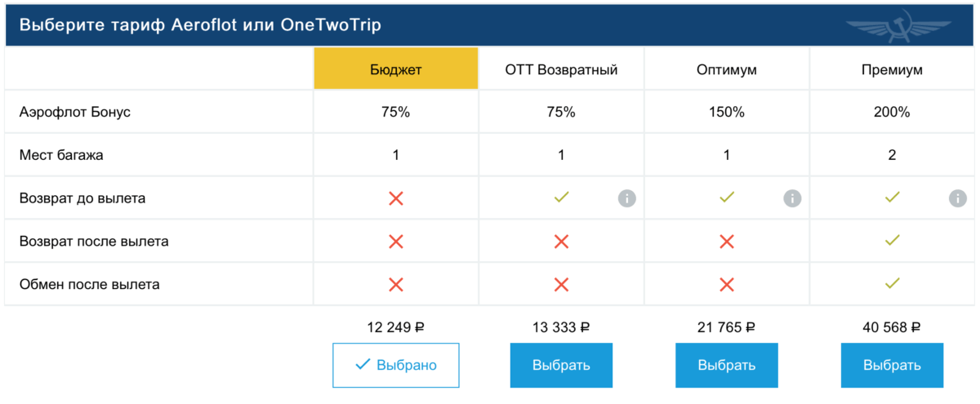
Task: Choose Оптимум tariff with Выбрать button
Action: [x=727, y=365]
